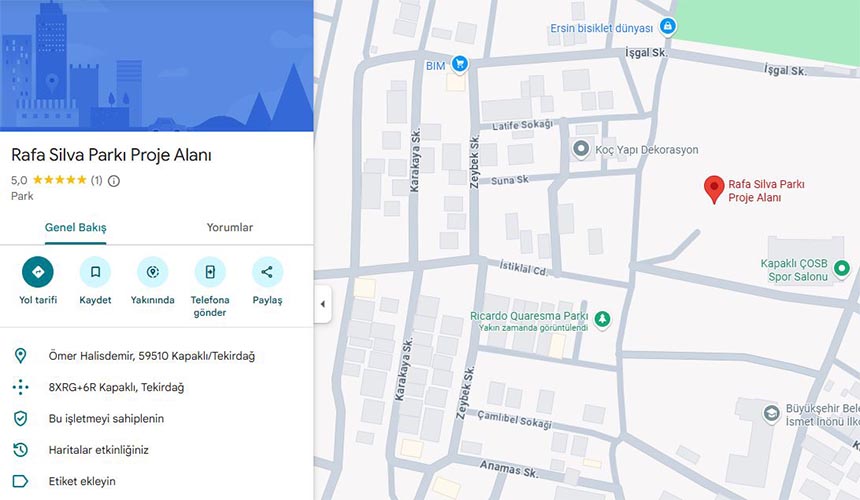Click the Latife Sokağı street label
This screenshot has height=500, width=860.
[522, 125]
